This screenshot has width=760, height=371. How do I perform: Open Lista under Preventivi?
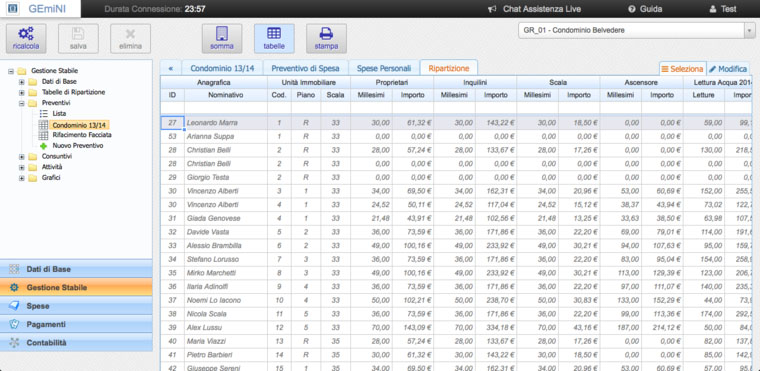coord(59,113)
